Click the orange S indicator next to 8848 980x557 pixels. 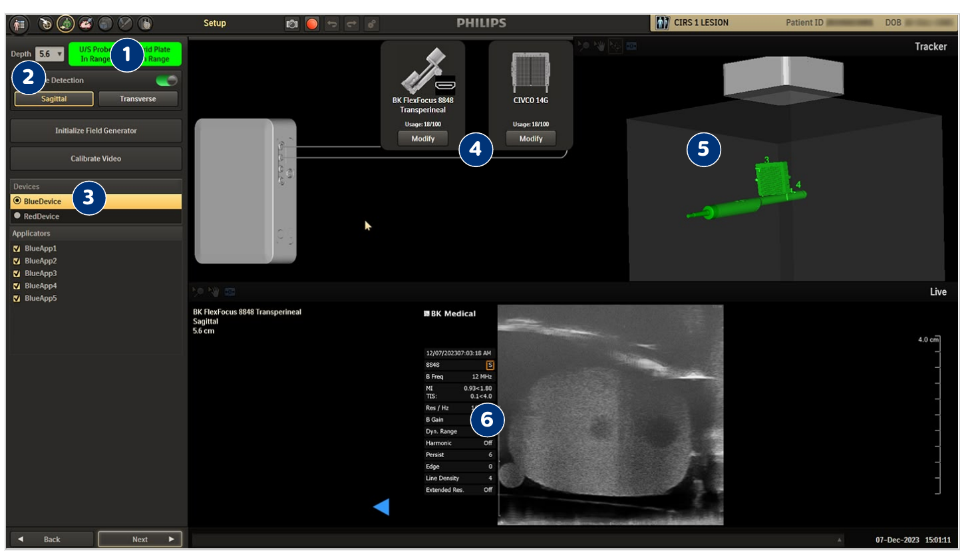[490, 365]
